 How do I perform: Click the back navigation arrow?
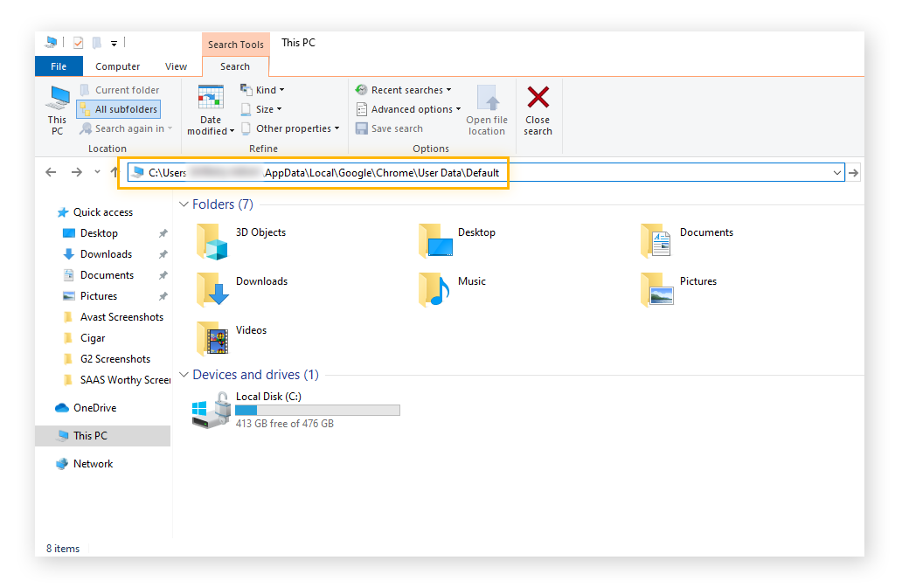[51, 172]
